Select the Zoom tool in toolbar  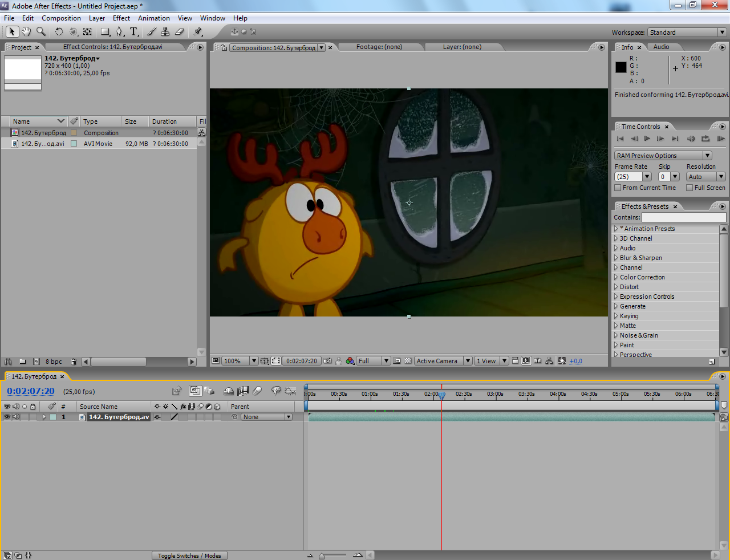pyautogui.click(x=41, y=32)
